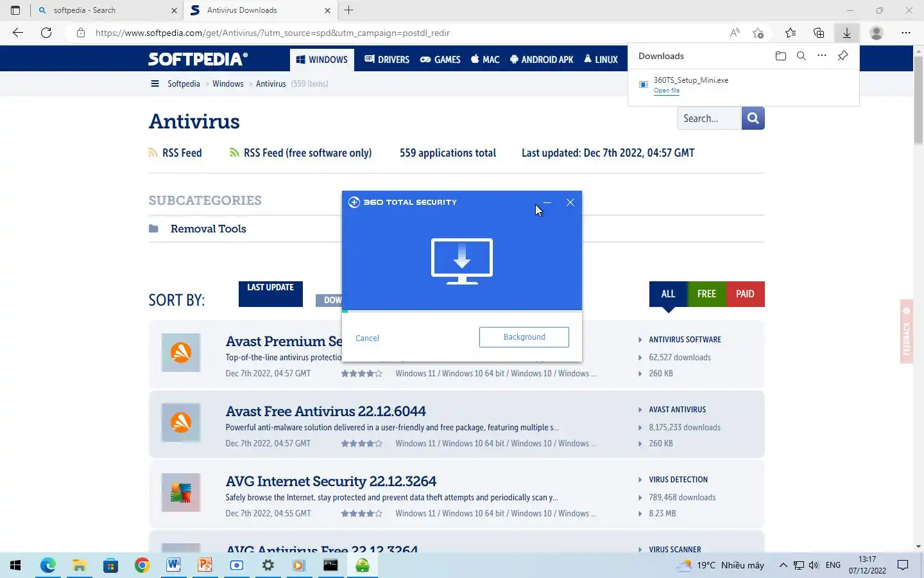Open Favorites list icon
The height and width of the screenshot is (578, 924).
point(791,33)
